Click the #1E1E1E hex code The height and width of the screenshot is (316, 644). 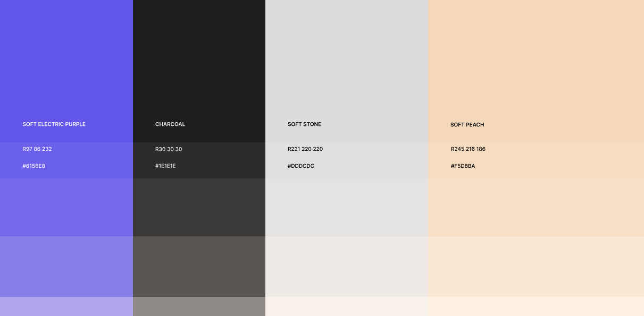tap(165, 166)
